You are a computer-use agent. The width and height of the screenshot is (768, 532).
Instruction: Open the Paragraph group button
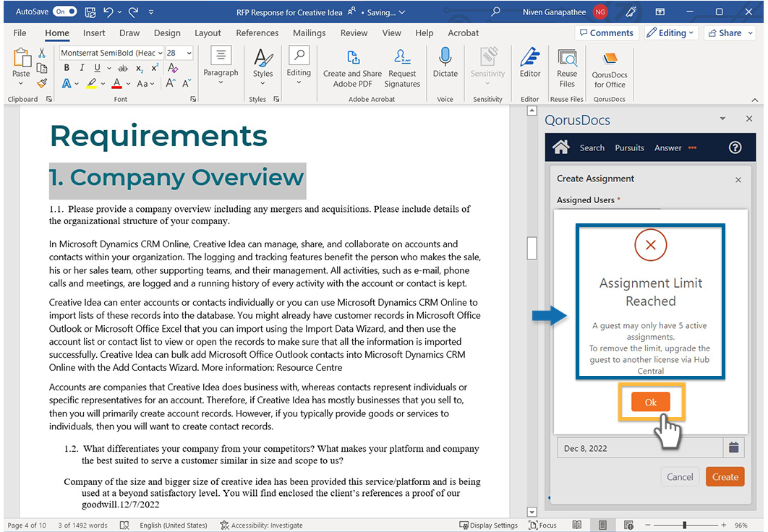tap(221, 66)
